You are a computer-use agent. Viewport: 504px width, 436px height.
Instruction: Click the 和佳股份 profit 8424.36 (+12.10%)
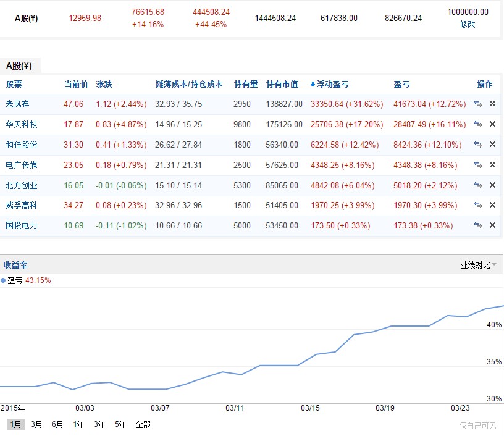coord(427,145)
